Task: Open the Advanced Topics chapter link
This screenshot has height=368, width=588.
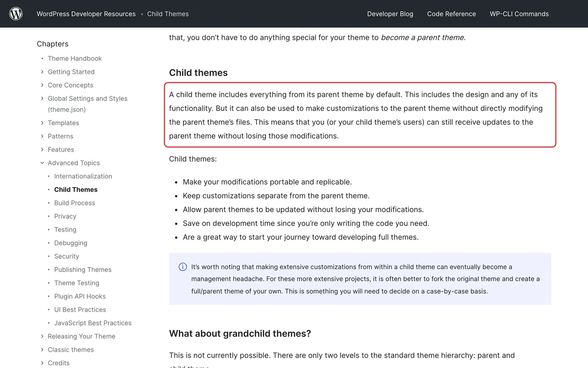Action: pos(73,163)
